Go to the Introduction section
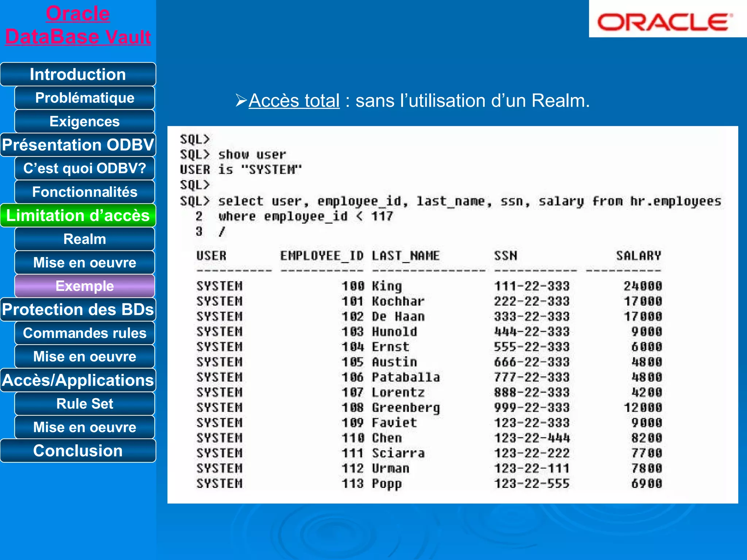Screen dimensions: 747x560 (x=78, y=74)
